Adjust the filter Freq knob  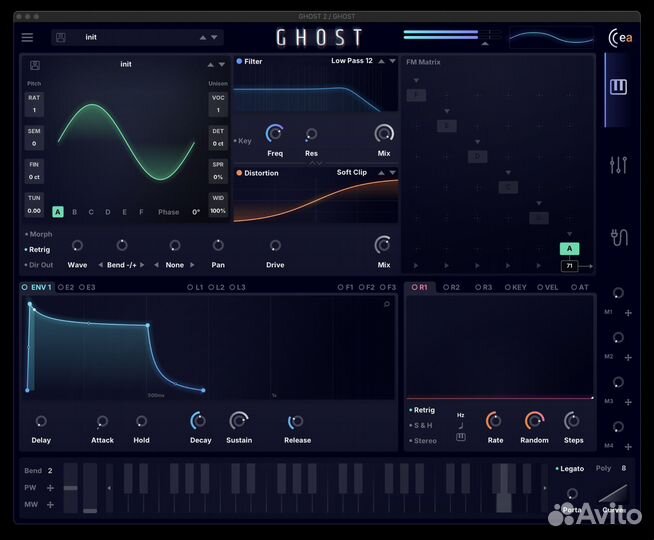coord(274,133)
